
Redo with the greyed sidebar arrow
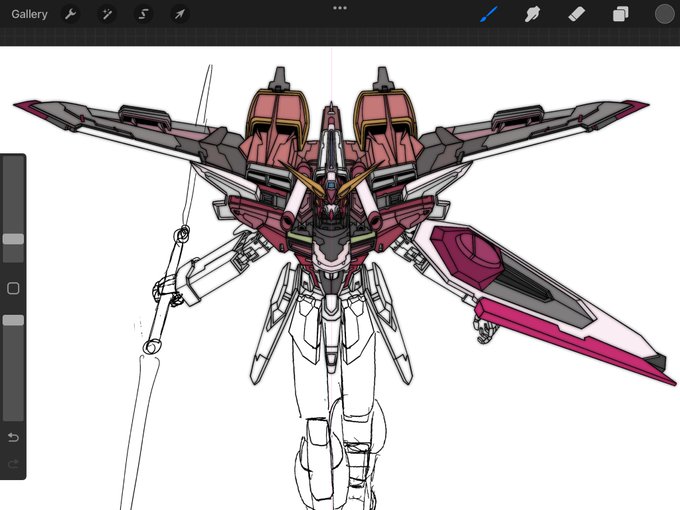[x=13, y=464]
